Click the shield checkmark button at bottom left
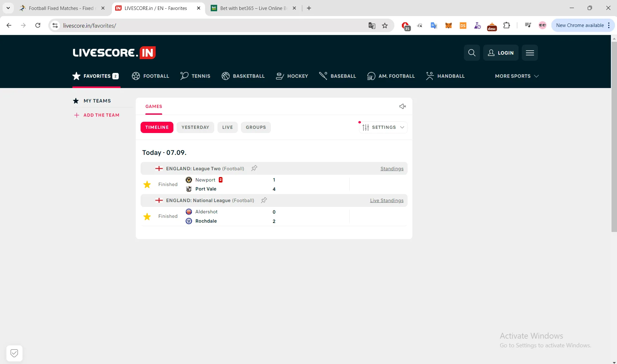 click(14, 353)
